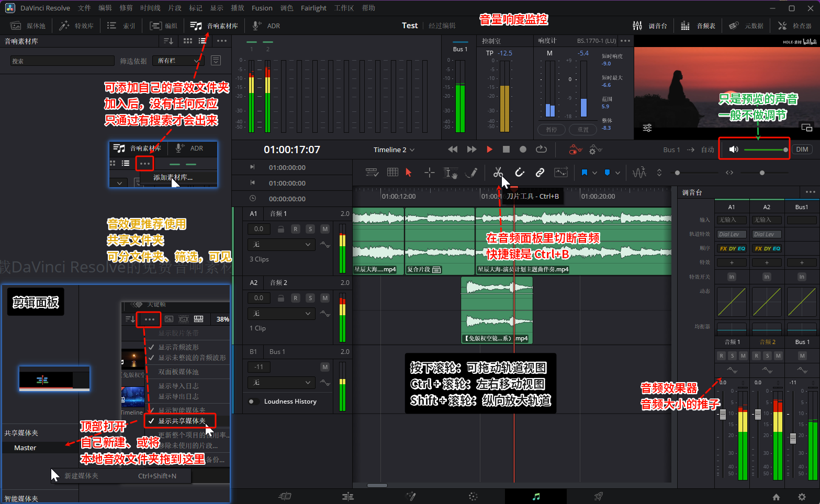Open the 无 dropdown on track A1
820x504 pixels.
pos(282,244)
